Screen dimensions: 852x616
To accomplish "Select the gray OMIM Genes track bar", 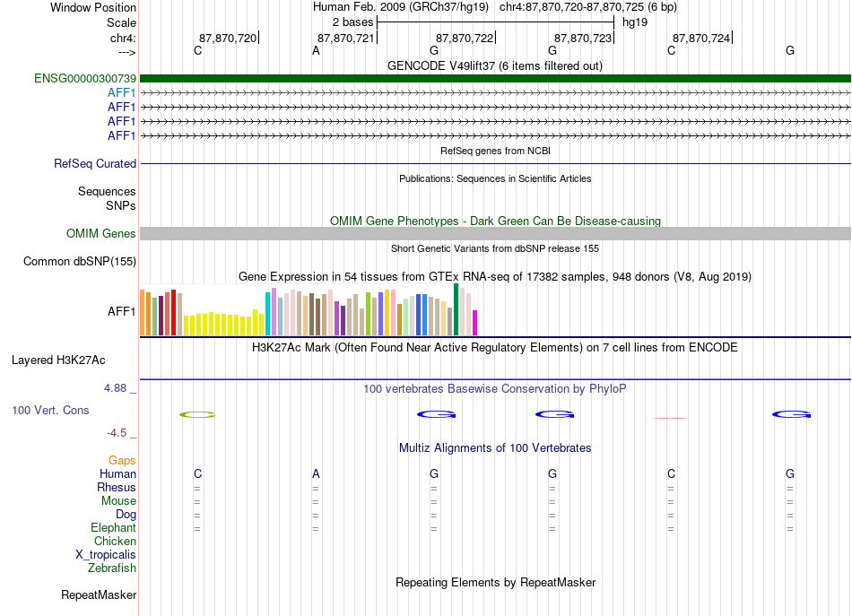I will point(495,234).
